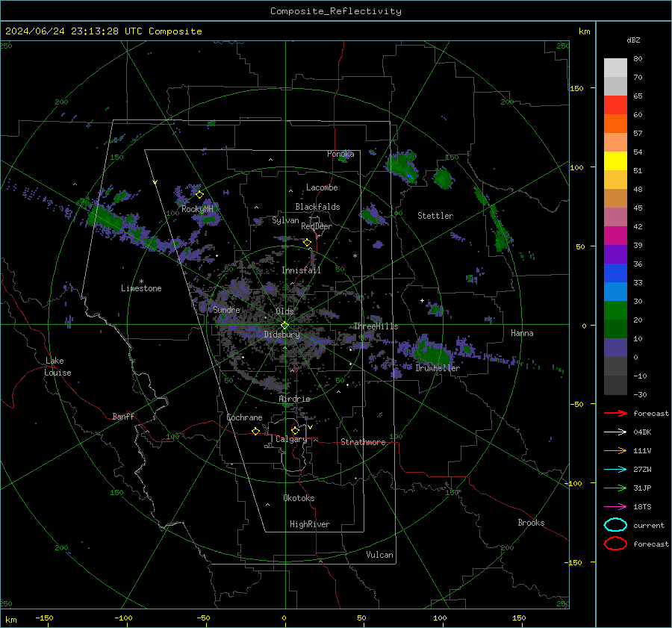Click the green 31JP arrow in legend

click(615, 488)
